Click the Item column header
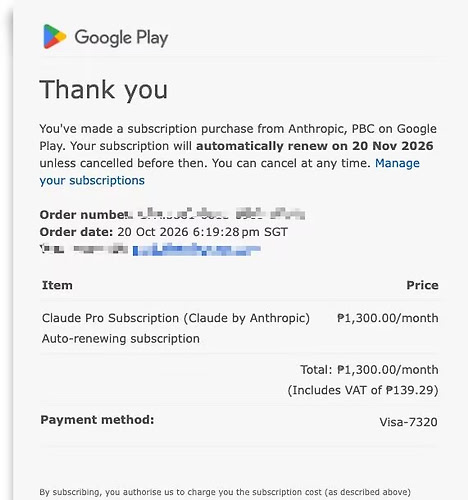This screenshot has width=468, height=500. (x=57, y=285)
